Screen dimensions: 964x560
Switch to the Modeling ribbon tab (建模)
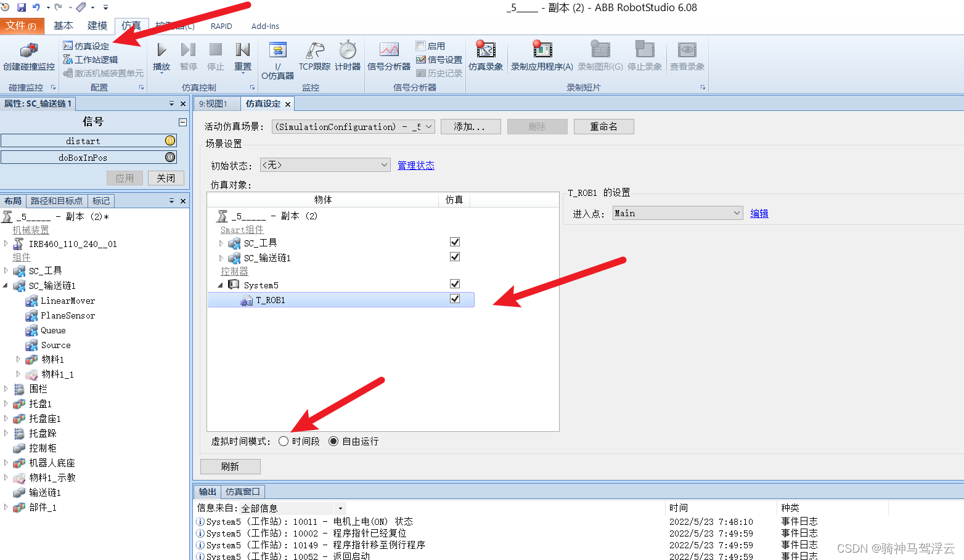[97, 26]
